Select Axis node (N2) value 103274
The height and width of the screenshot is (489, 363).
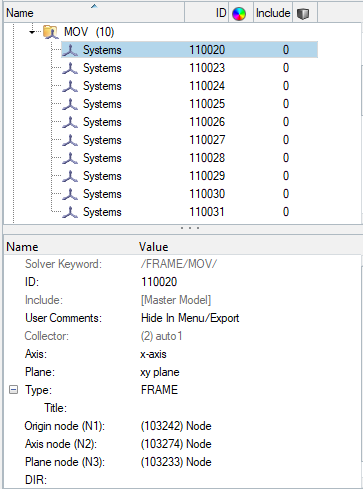click(x=176, y=444)
